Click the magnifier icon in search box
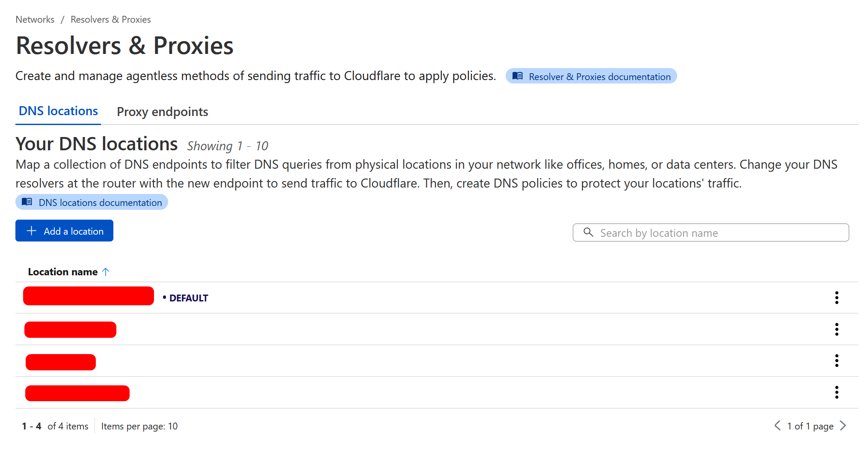 tap(589, 232)
